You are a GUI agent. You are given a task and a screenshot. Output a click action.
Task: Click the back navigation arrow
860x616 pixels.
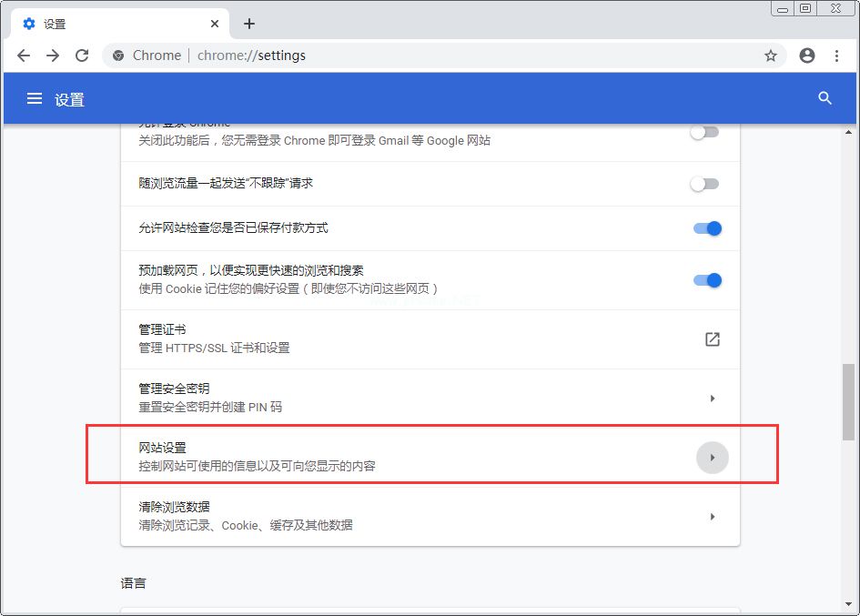23,56
